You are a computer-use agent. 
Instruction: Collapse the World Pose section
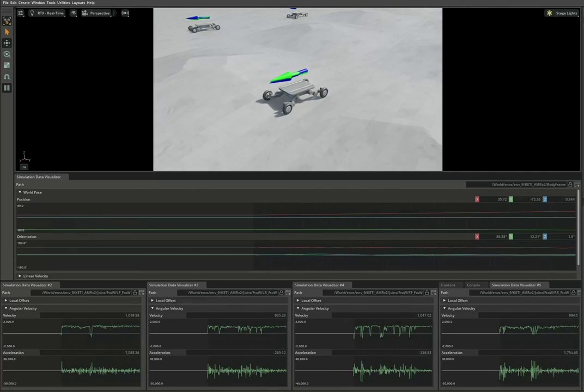point(20,193)
